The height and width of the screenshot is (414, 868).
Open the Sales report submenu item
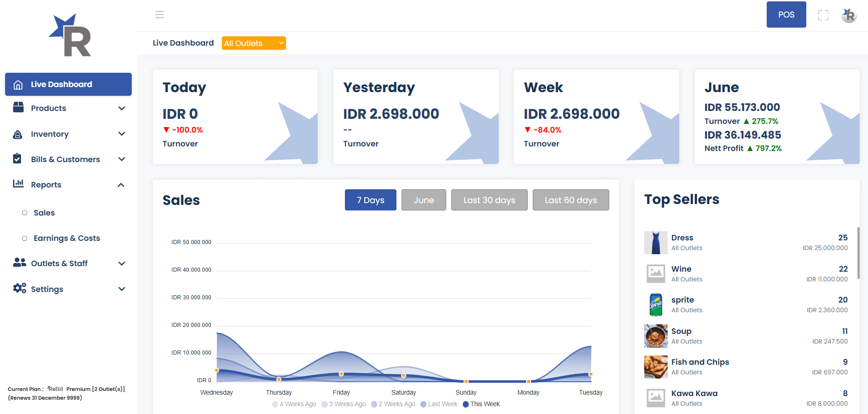pyautogui.click(x=44, y=213)
